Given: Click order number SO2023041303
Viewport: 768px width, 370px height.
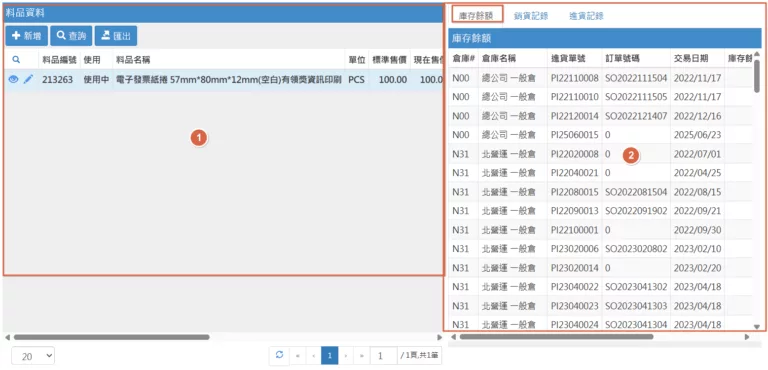Looking at the screenshot, I should (x=636, y=306).
